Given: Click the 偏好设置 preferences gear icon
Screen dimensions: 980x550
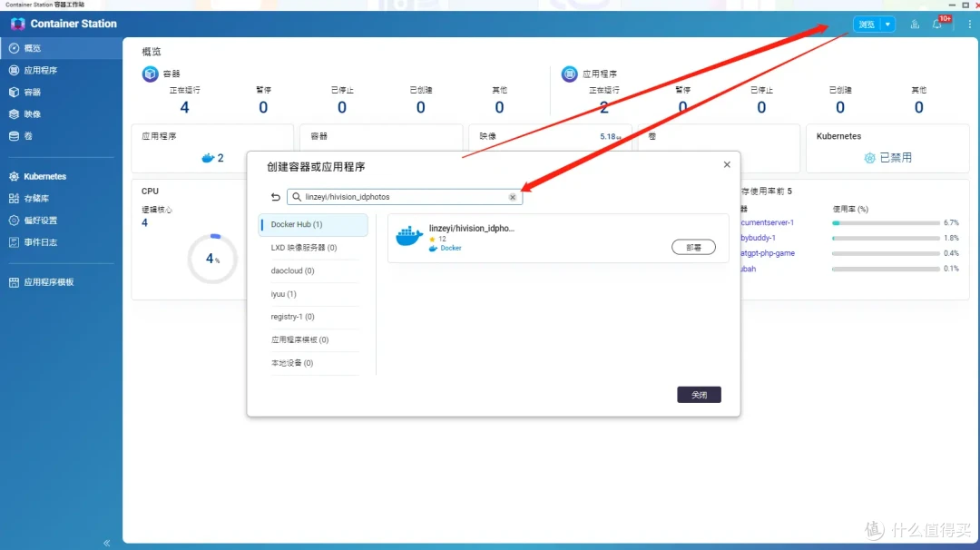Looking at the screenshot, I should pos(14,220).
